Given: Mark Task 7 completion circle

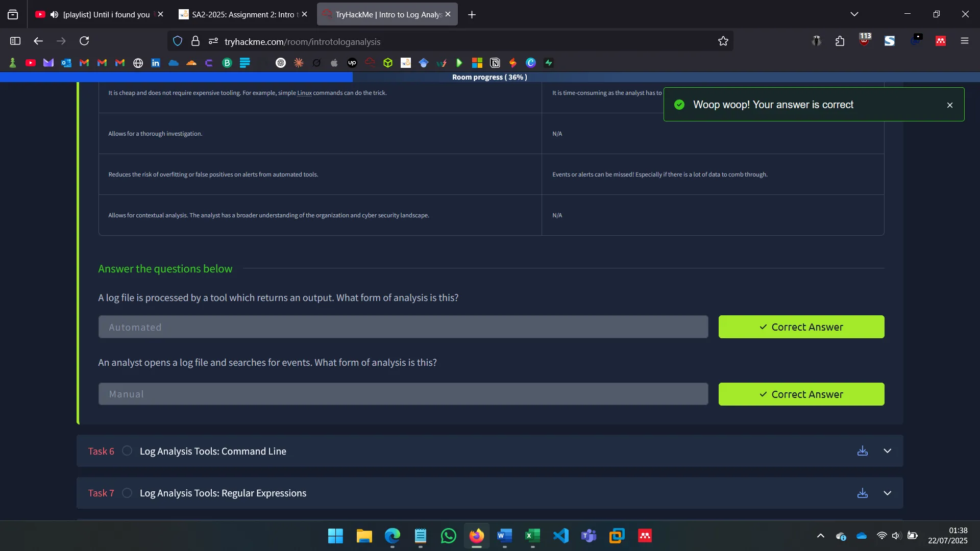Looking at the screenshot, I should pyautogui.click(x=127, y=493).
